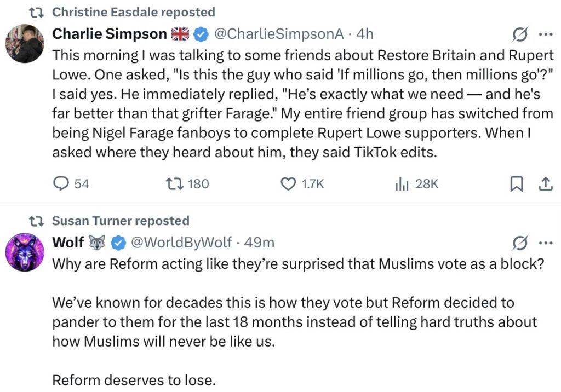Screen dimensions: 561x392
Task: Open Charlie Simpson display name link
Action: (109, 34)
